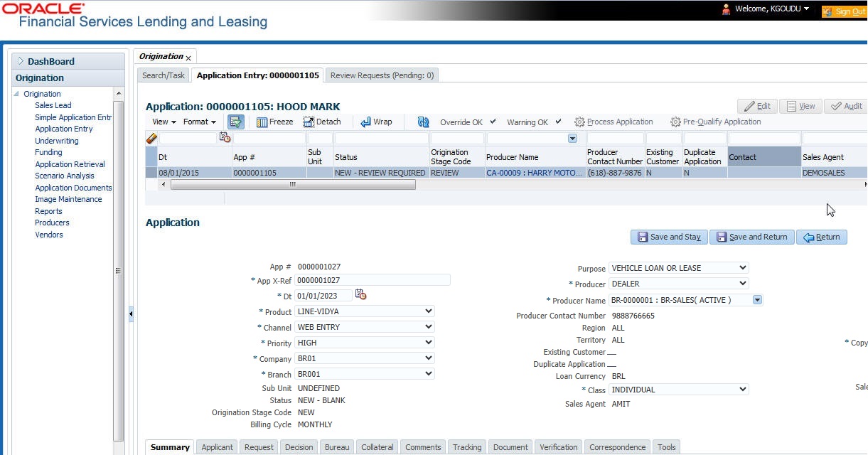
Task: Open Funding in the navigation tree
Action: point(48,152)
